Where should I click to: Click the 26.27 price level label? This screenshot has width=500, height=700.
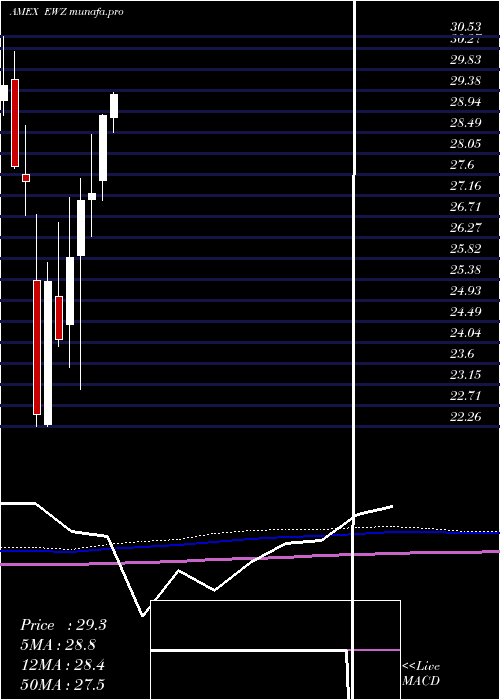click(x=465, y=228)
